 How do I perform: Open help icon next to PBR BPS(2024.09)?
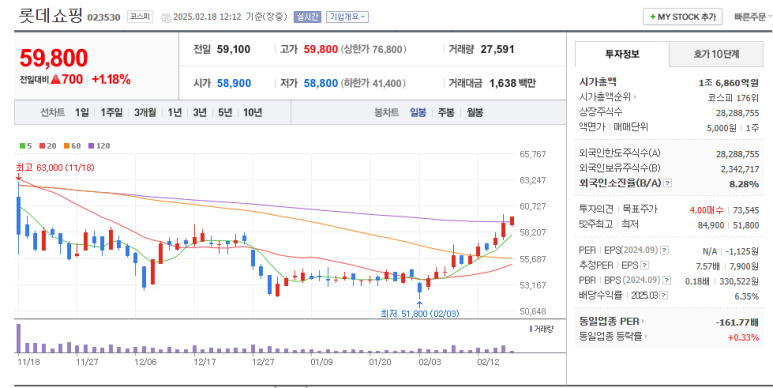tap(667, 281)
